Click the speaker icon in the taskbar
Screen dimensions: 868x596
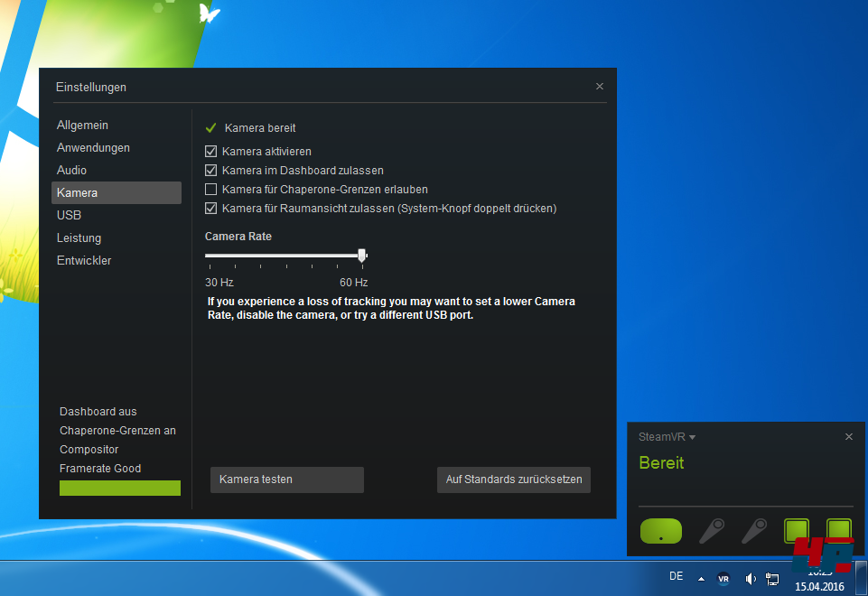coord(749,578)
